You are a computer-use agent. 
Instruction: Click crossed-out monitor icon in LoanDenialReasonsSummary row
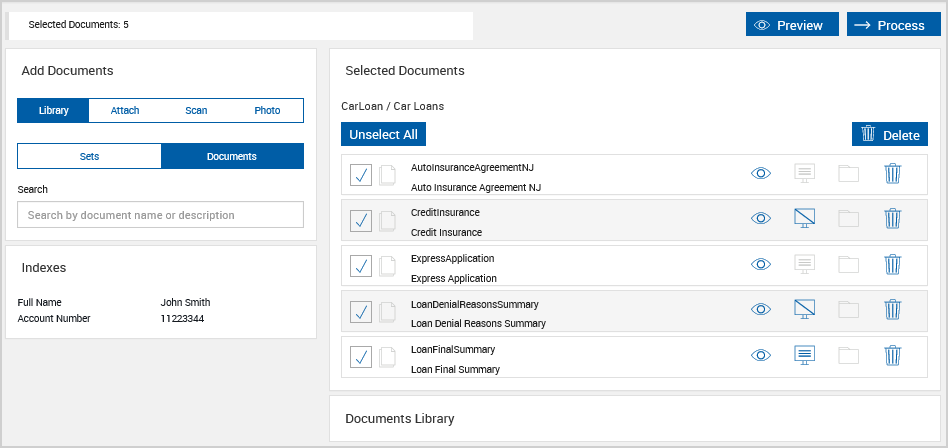tap(805, 310)
